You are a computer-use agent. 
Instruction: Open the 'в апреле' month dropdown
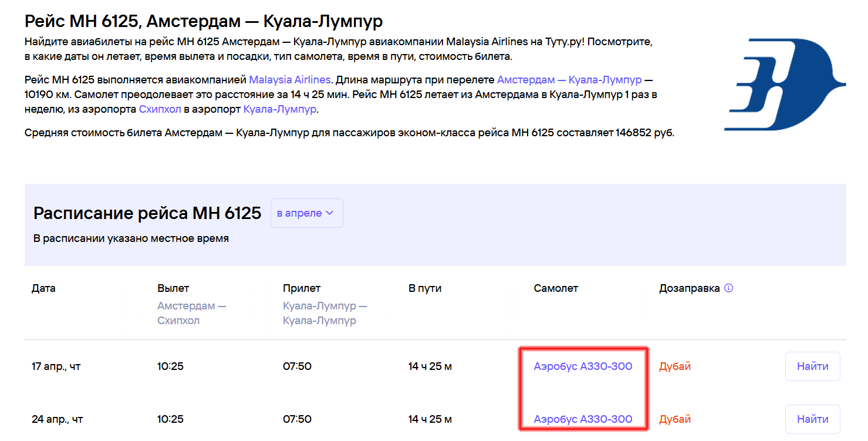point(306,213)
